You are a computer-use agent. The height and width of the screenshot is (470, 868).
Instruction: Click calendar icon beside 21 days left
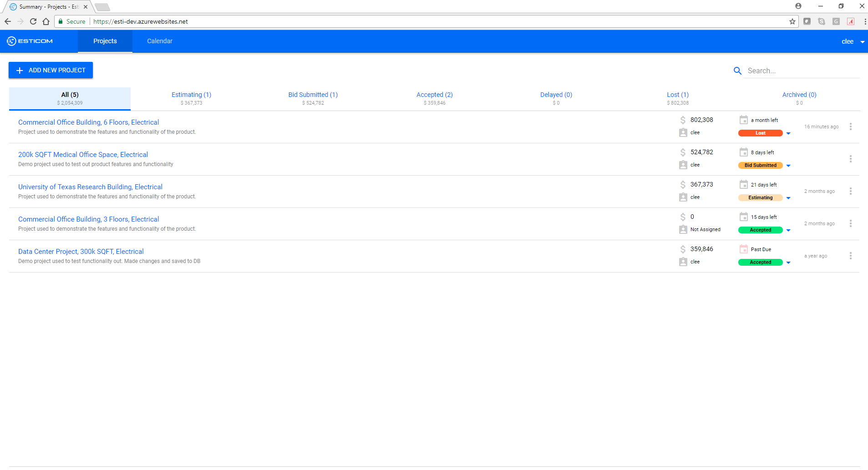tap(743, 184)
